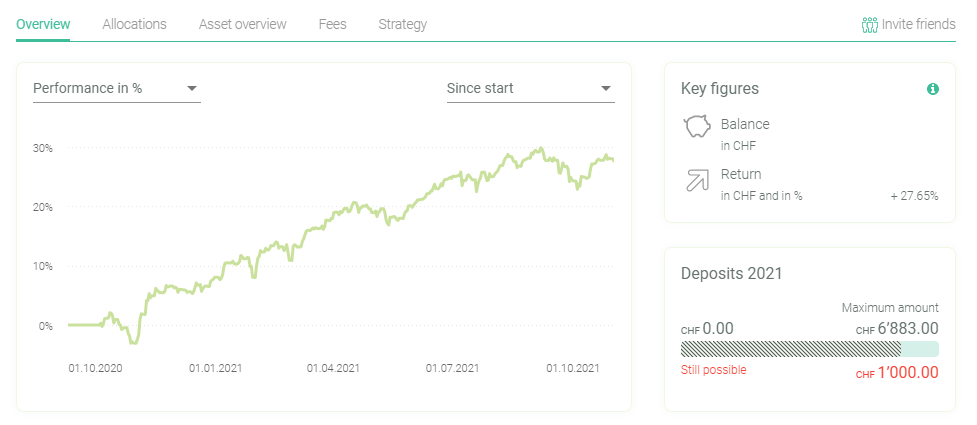Click the piggy bank Balance icon

coord(696,128)
